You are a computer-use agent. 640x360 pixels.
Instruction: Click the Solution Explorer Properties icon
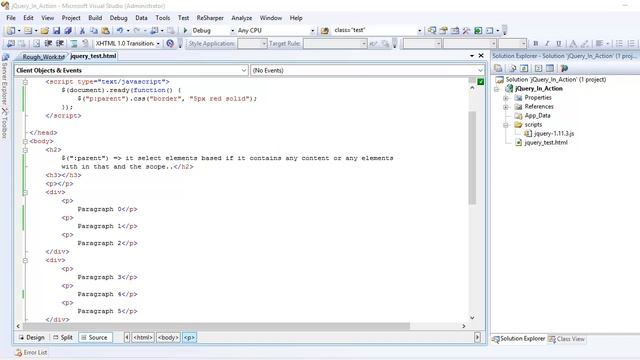point(498,68)
